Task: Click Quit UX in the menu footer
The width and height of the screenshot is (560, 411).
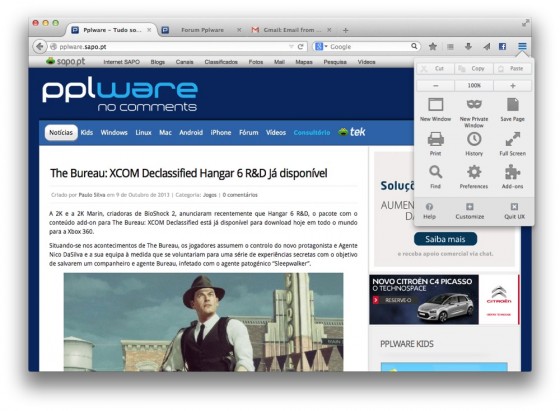Action: [x=514, y=211]
